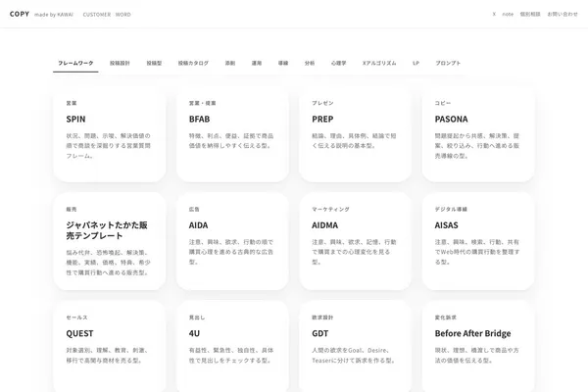Viewport: 588px width, 392px height.
Task: Switch to the プロンプト tab
Action: click(448, 63)
